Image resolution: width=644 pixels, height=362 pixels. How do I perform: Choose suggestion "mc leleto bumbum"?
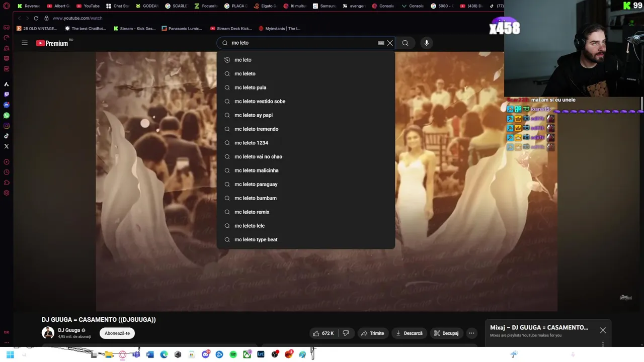coord(306,198)
